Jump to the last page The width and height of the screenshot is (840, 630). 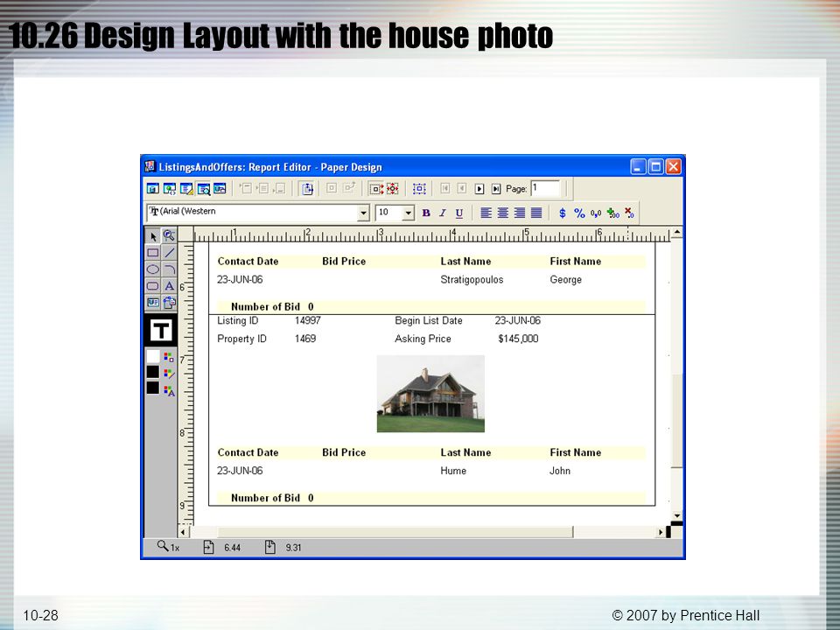496,189
